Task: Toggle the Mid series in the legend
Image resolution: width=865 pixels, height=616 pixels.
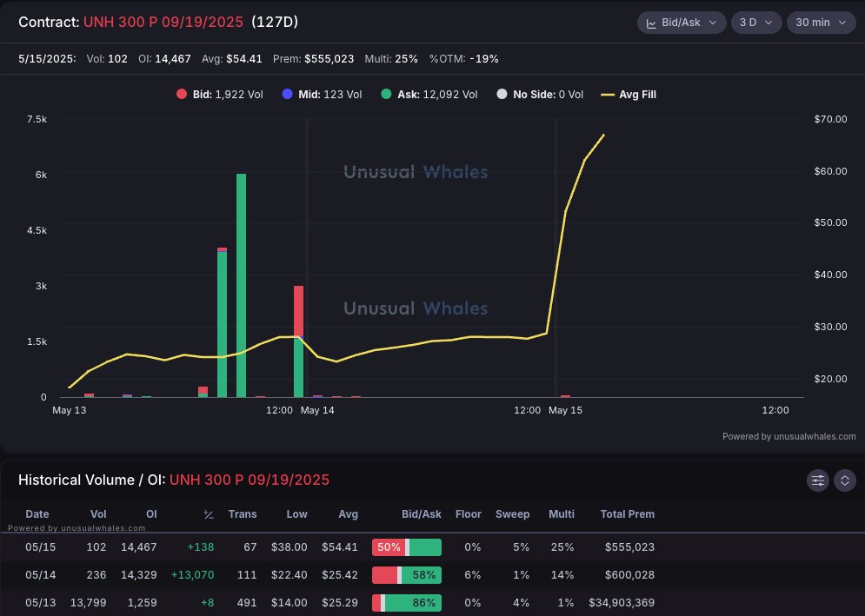Action: coord(323,95)
